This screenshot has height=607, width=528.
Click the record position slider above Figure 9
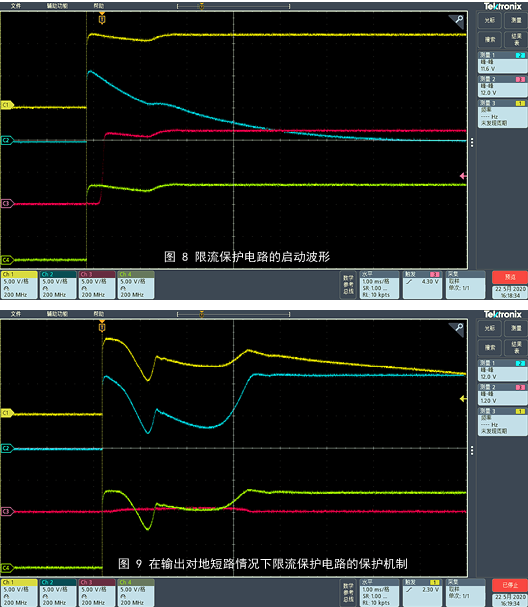click(233, 315)
